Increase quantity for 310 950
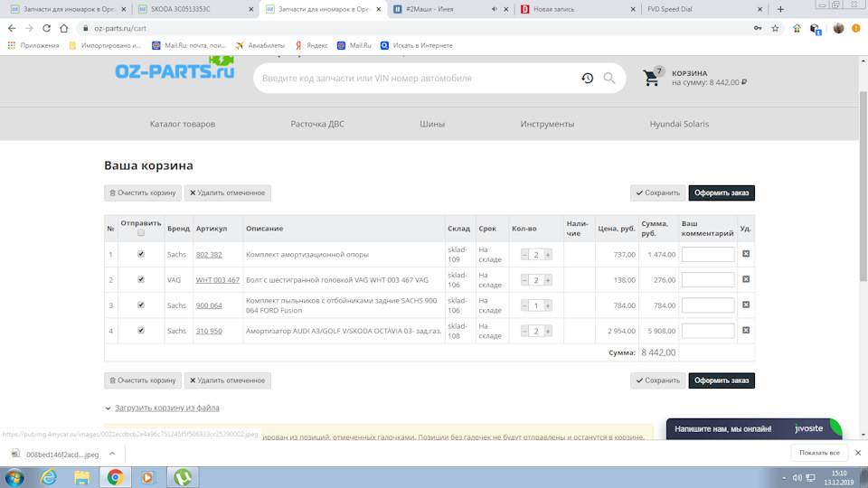 [x=548, y=331]
